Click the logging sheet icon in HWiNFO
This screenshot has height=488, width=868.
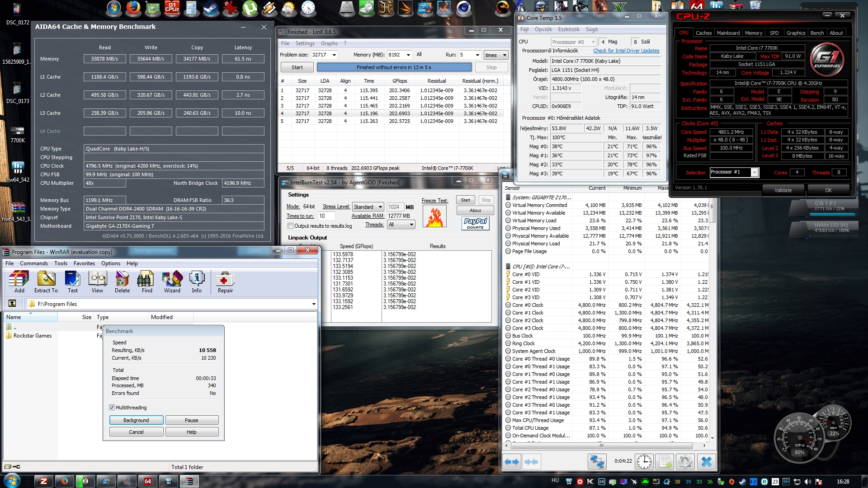(665, 462)
